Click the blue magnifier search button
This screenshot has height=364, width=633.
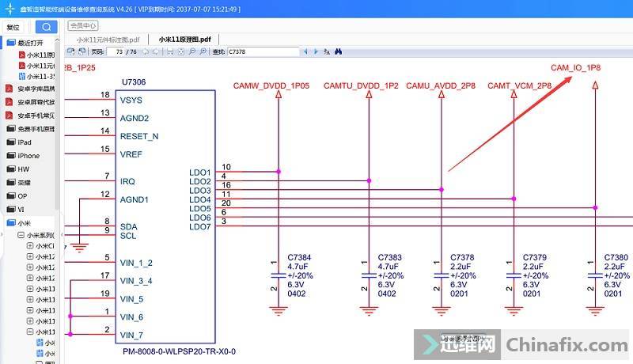(x=45, y=26)
